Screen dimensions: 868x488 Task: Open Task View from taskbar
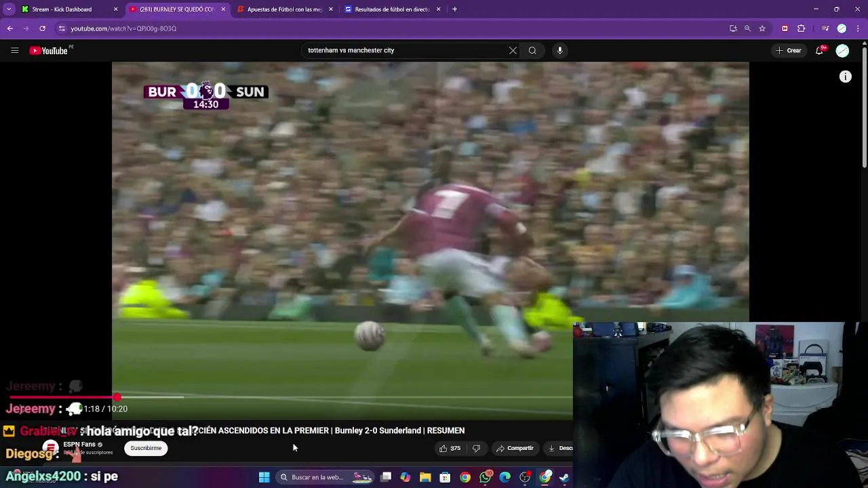[x=386, y=477]
